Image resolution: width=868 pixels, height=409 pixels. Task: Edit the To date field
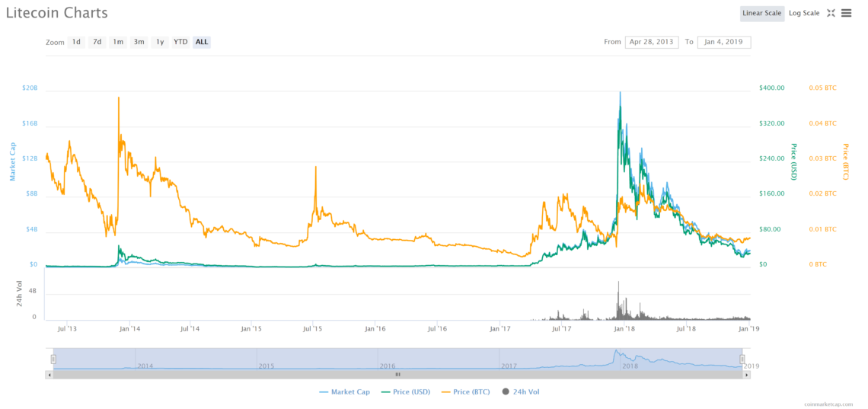point(724,42)
